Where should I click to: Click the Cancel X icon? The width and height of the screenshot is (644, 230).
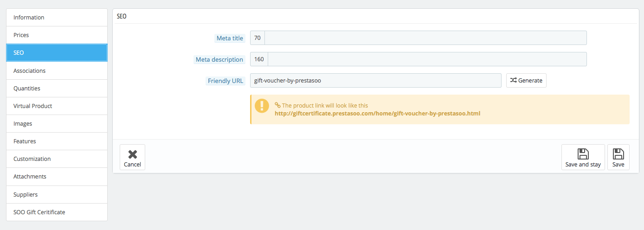pyautogui.click(x=132, y=154)
